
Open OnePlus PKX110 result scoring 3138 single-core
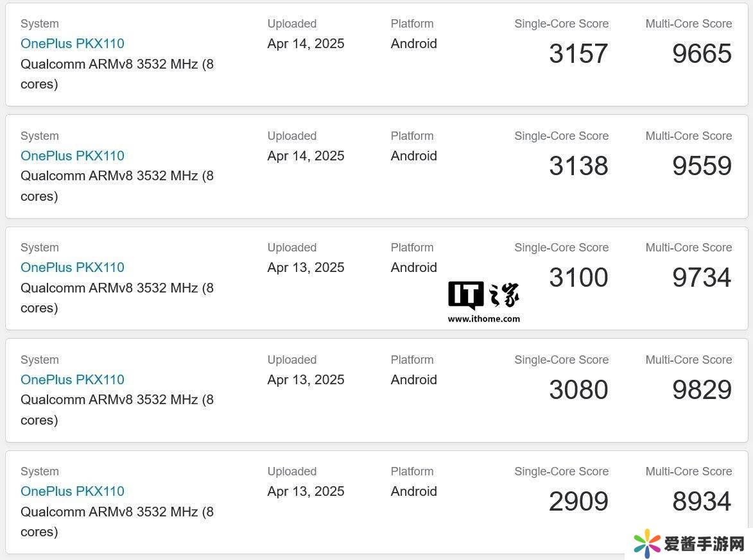pos(73,156)
